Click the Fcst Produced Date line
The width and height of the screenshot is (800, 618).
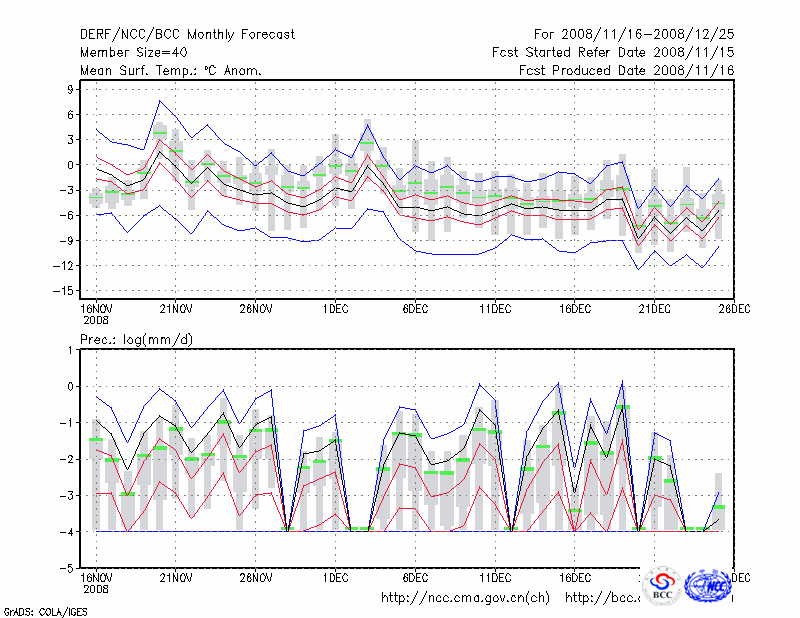click(x=626, y=71)
